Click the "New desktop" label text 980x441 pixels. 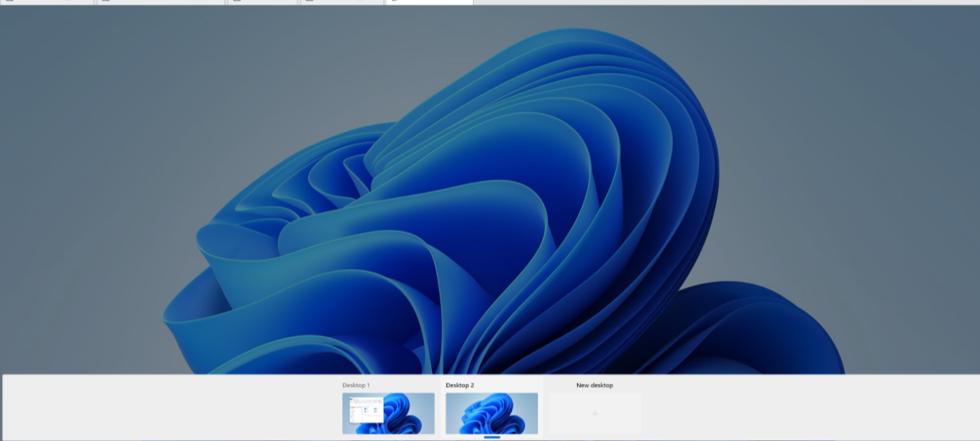click(x=594, y=385)
